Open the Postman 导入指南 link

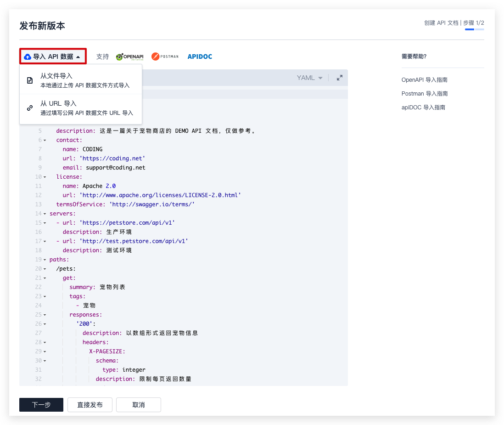click(x=425, y=93)
